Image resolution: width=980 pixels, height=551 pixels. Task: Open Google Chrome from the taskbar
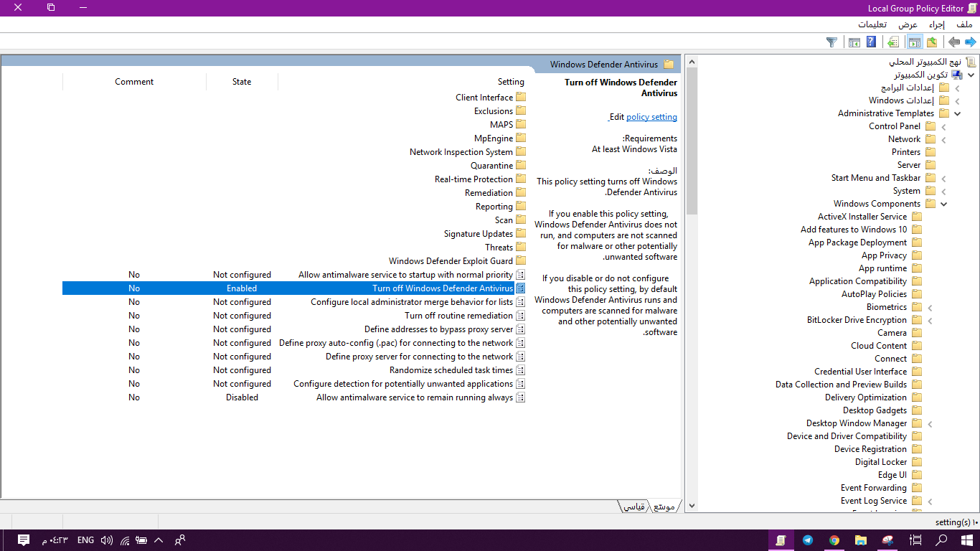click(x=834, y=540)
